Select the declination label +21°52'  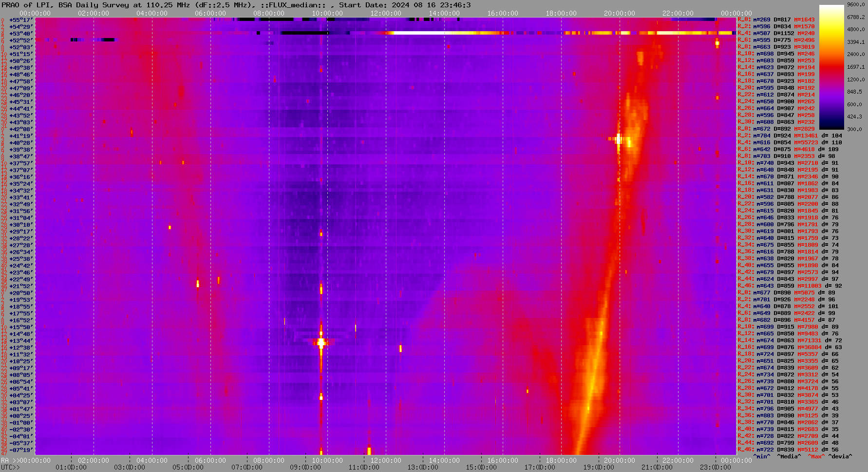point(21,286)
